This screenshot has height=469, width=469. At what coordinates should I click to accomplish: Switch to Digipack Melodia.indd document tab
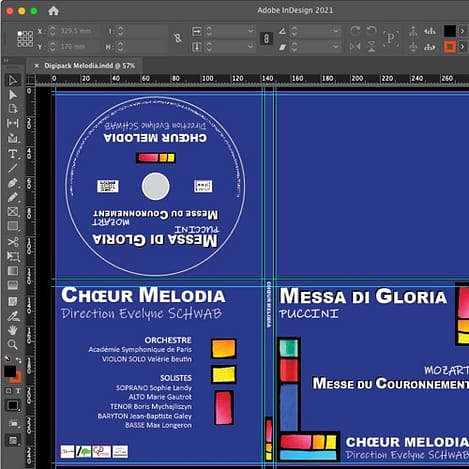(90, 66)
